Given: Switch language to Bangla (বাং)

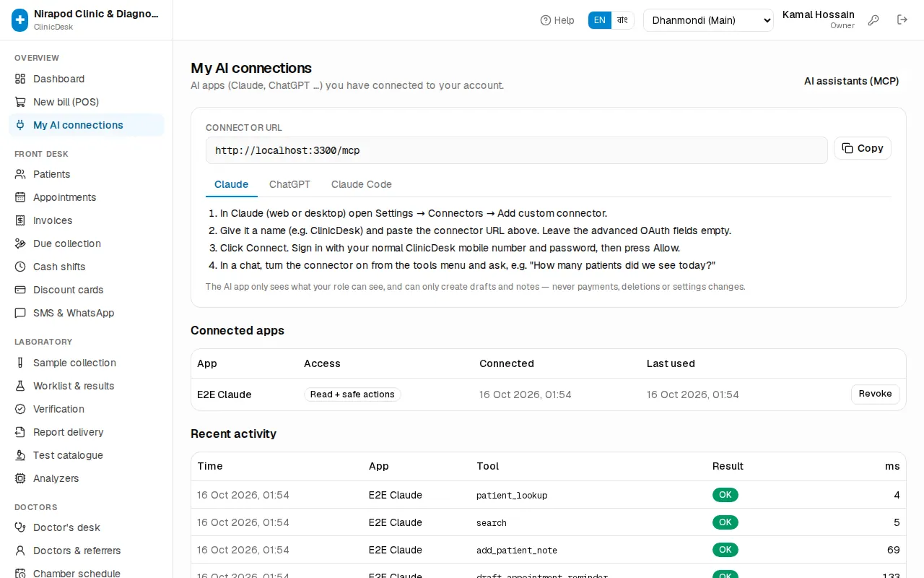Looking at the screenshot, I should pyautogui.click(x=622, y=20).
